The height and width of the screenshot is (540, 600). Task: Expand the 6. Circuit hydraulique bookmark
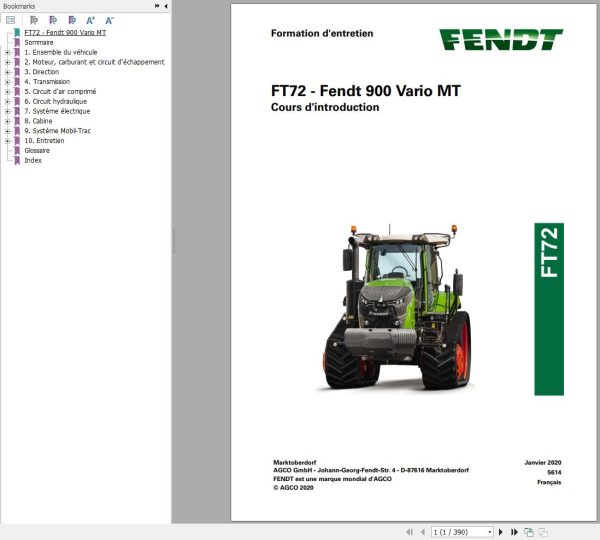click(x=7, y=101)
